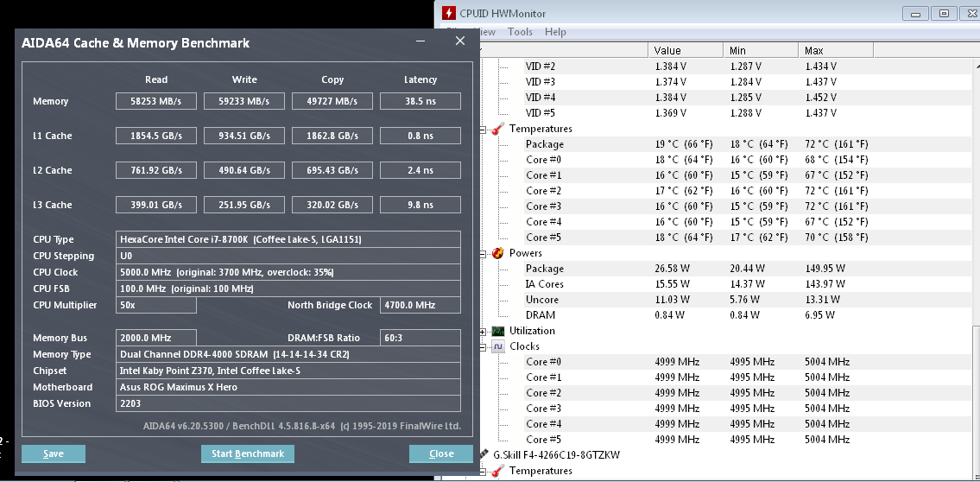Click the CPU Type field i7-8700K
The height and width of the screenshot is (482, 980).
[288, 239]
